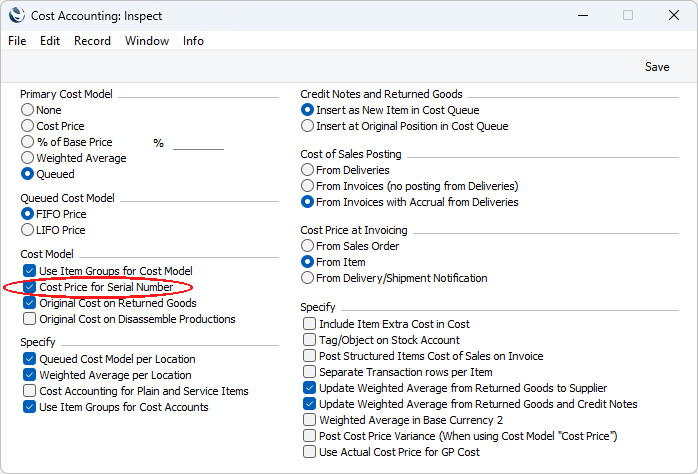This screenshot has width=698, height=474.
Task: Select % of Base Price option
Action: 28,142
